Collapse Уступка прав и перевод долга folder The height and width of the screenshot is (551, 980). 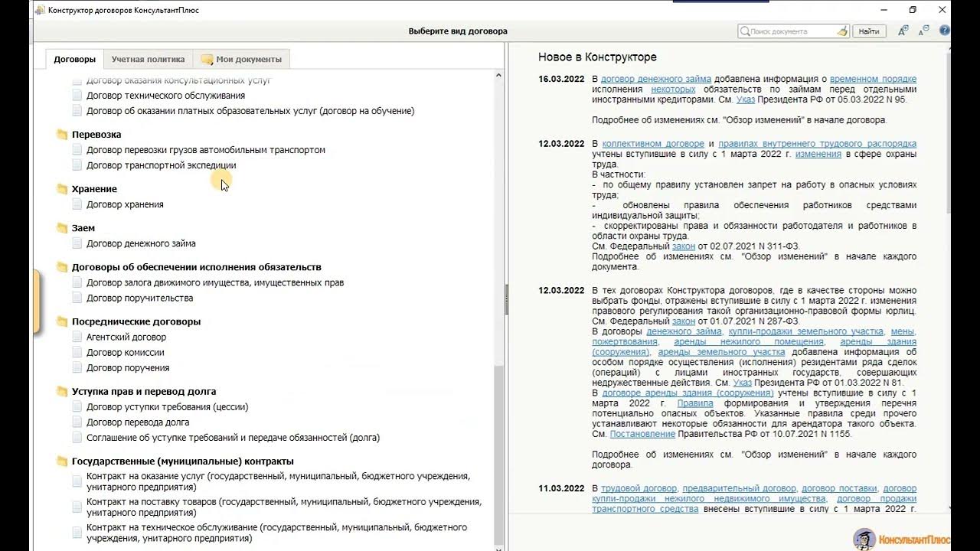click(62, 391)
